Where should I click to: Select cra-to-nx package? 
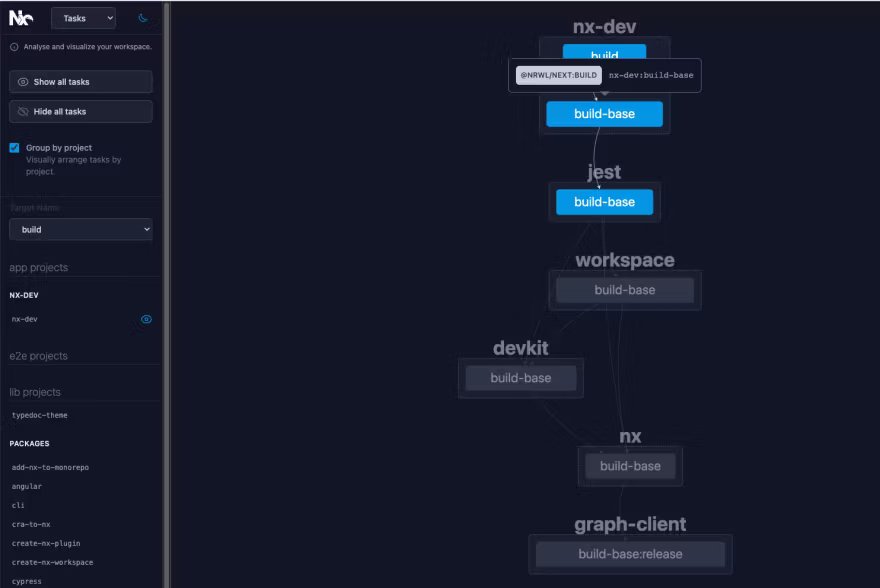coord(32,524)
